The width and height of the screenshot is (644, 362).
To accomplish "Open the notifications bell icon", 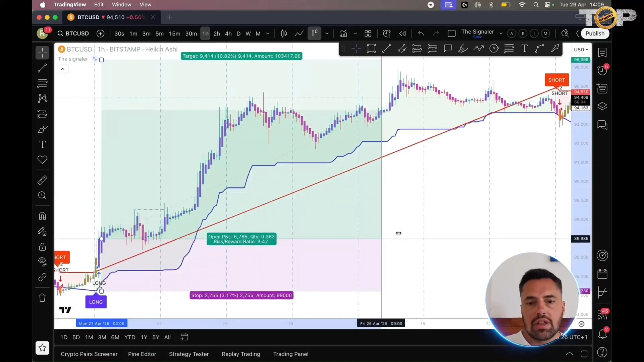I will point(602,334).
